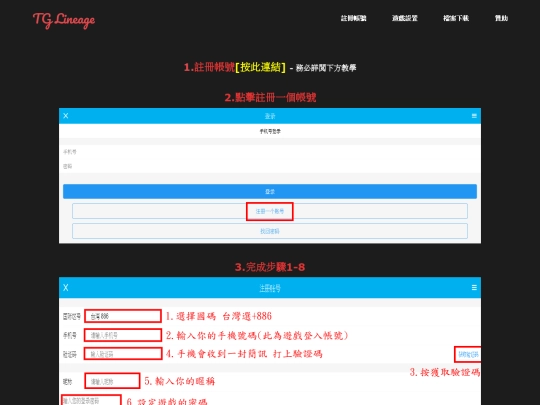Open the 贊助 navigation menu item
This screenshot has height=405, width=540.
[501, 18]
